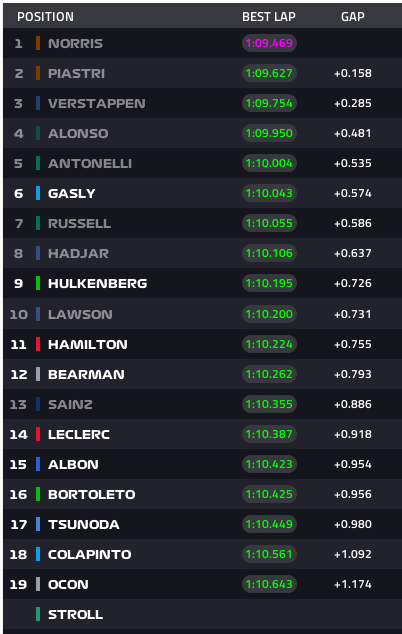Viewport: 402px width, 634px height.
Task: Select the NORRIS row in first position
Action: tap(202, 43)
